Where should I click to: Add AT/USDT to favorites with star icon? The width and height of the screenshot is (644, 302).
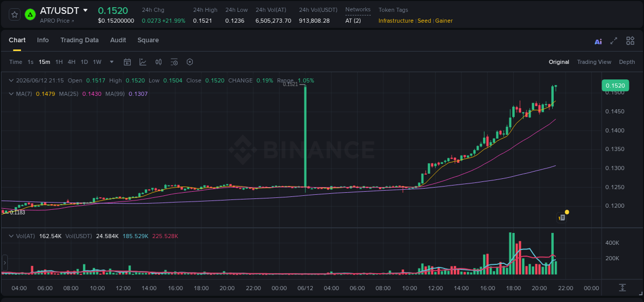(14, 14)
